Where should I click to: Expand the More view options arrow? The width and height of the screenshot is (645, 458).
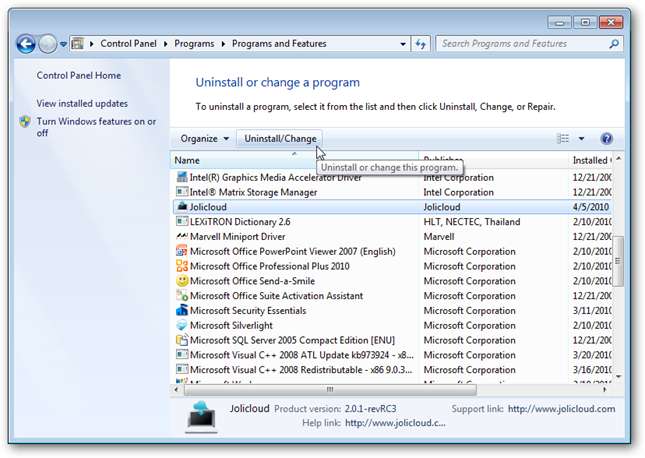tap(581, 139)
